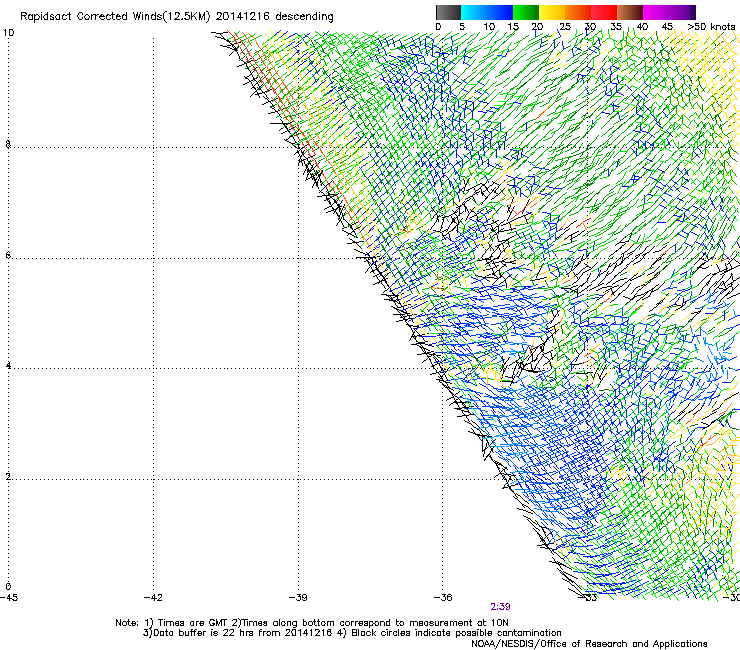The width and height of the screenshot is (740, 650).
Task: Click latitude label '2' on left axis
Action: coord(8,477)
